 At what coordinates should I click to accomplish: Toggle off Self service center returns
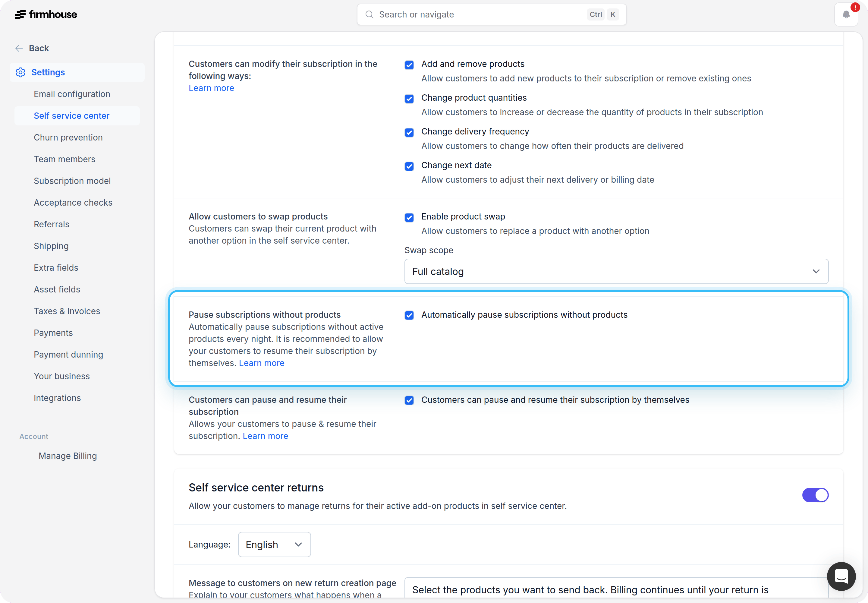pyautogui.click(x=815, y=495)
